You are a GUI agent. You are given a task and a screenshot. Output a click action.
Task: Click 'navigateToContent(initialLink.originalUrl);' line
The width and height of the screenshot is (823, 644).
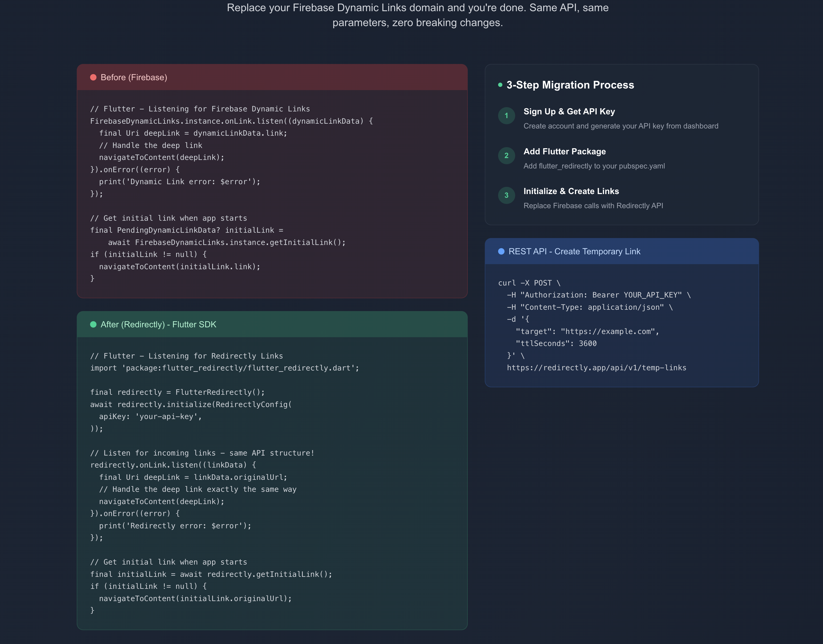tap(195, 598)
